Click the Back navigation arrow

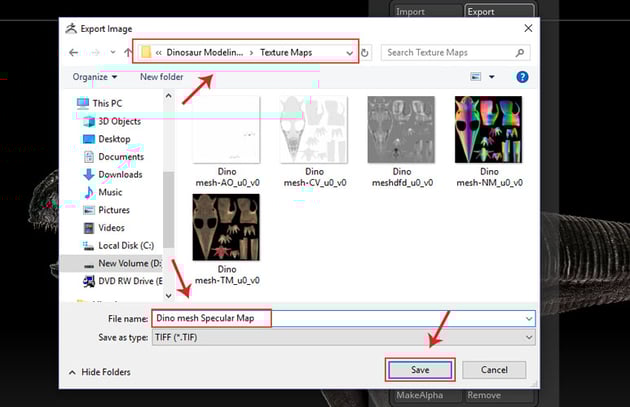point(74,53)
